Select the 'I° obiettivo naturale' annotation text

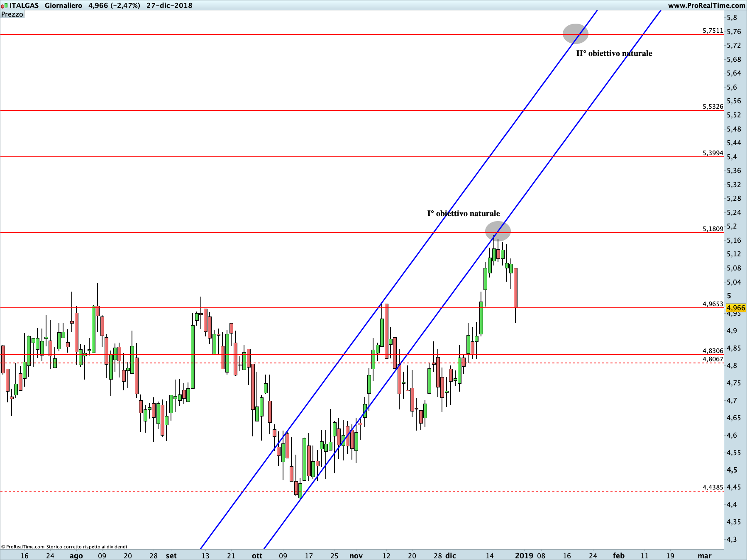pos(464,214)
